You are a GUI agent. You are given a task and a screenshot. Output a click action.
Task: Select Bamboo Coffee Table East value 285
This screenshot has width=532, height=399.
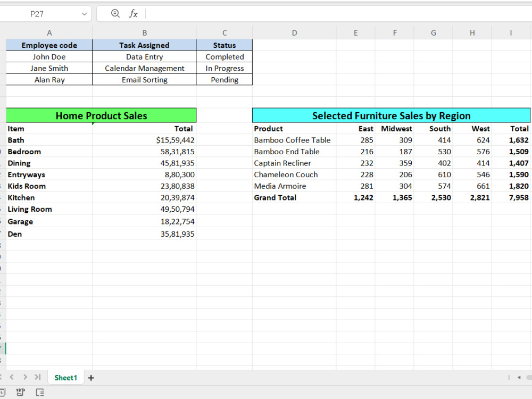click(x=355, y=140)
